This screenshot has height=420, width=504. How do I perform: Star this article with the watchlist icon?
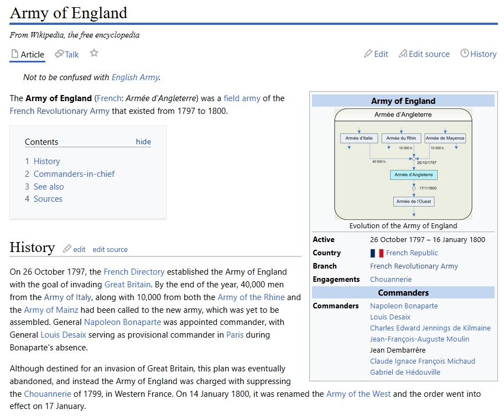(x=94, y=53)
